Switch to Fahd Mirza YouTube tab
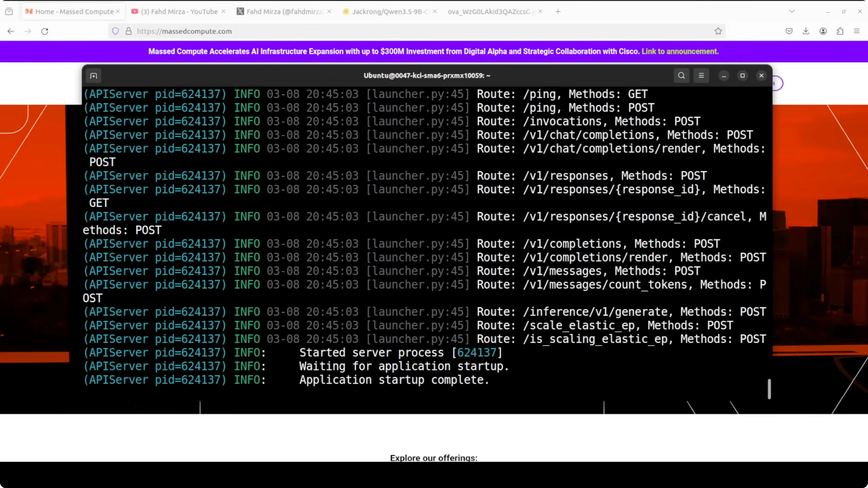Screen dimensions: 868x488 [179, 12]
